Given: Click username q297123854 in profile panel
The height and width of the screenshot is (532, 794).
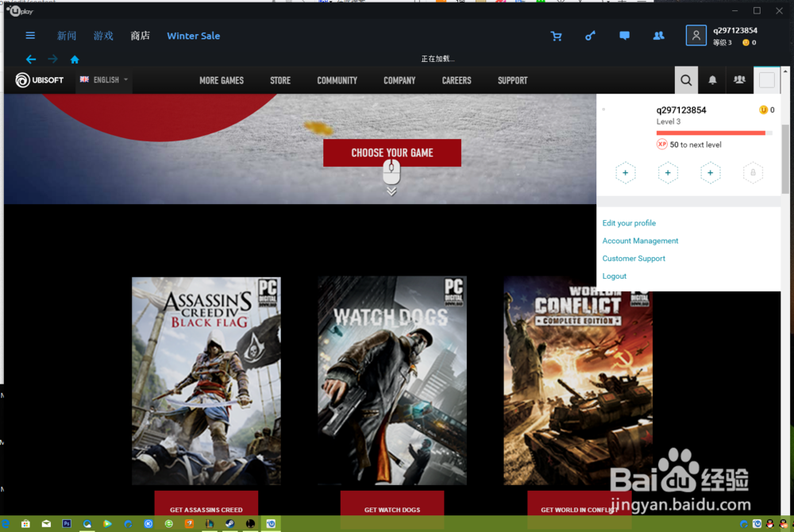Looking at the screenshot, I should 681,110.
